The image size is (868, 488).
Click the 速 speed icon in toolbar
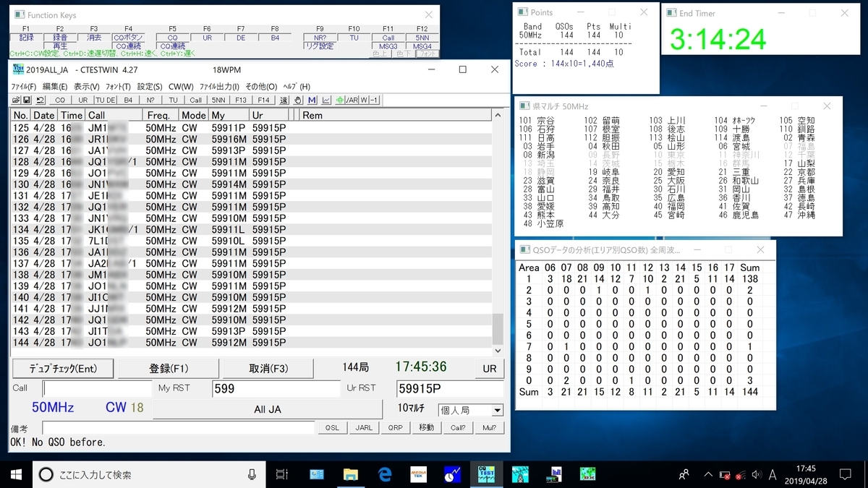[x=284, y=100]
